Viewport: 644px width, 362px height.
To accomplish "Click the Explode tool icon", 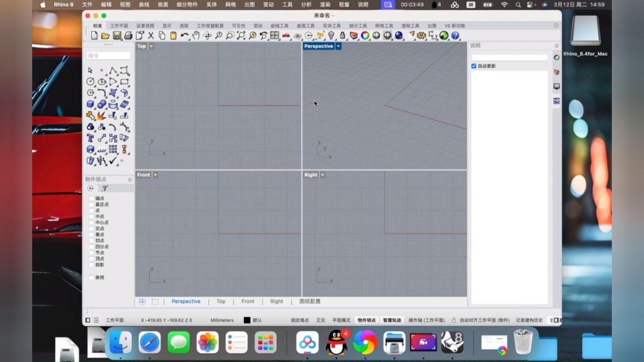I will coord(102,116).
